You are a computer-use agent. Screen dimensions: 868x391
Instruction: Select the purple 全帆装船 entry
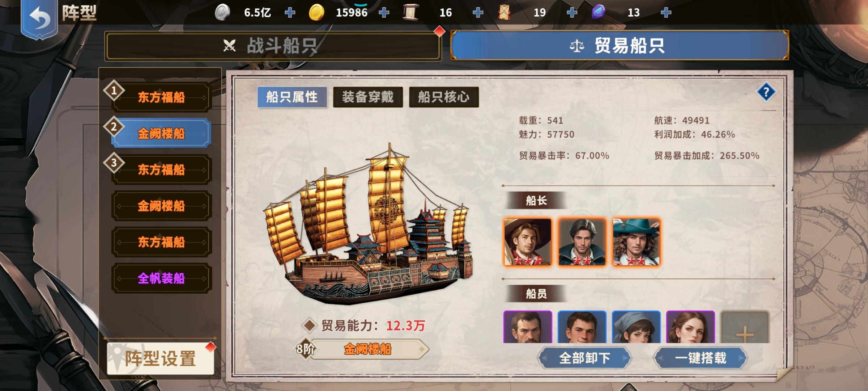(x=161, y=278)
